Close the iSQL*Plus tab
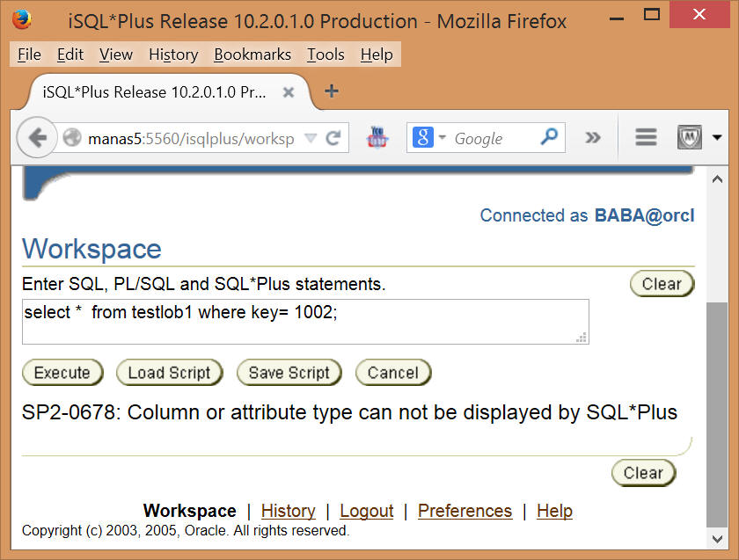This screenshot has width=739, height=560. click(289, 92)
